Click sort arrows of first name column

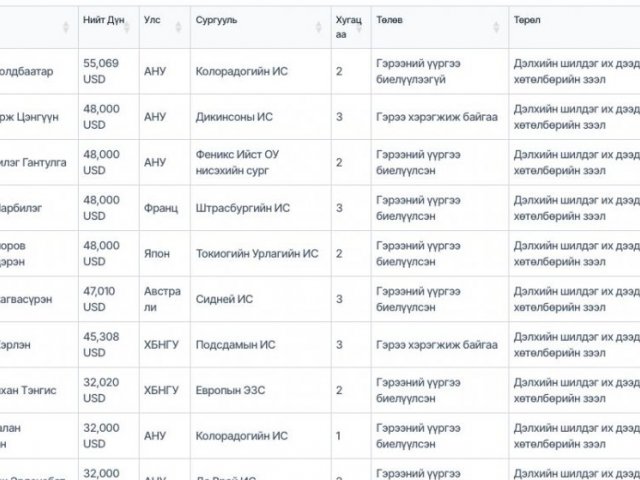66,27
